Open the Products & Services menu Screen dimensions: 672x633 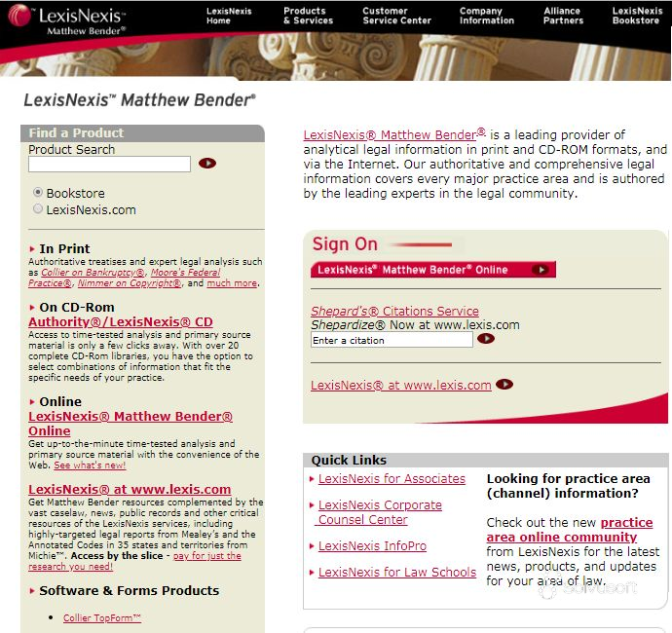pyautogui.click(x=308, y=16)
